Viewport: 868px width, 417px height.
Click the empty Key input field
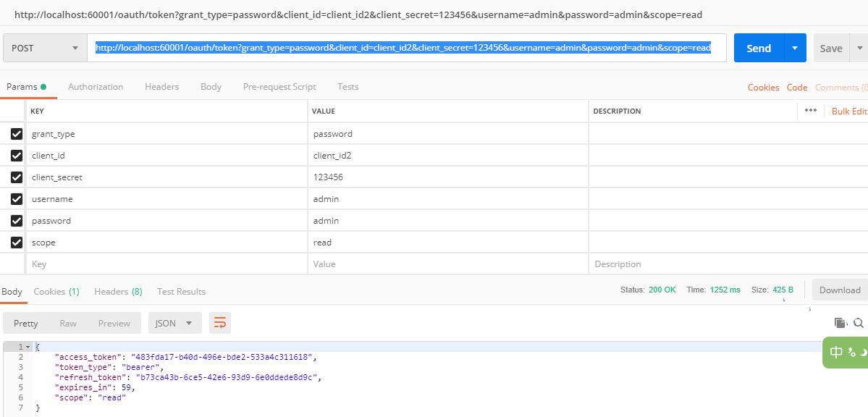167,264
